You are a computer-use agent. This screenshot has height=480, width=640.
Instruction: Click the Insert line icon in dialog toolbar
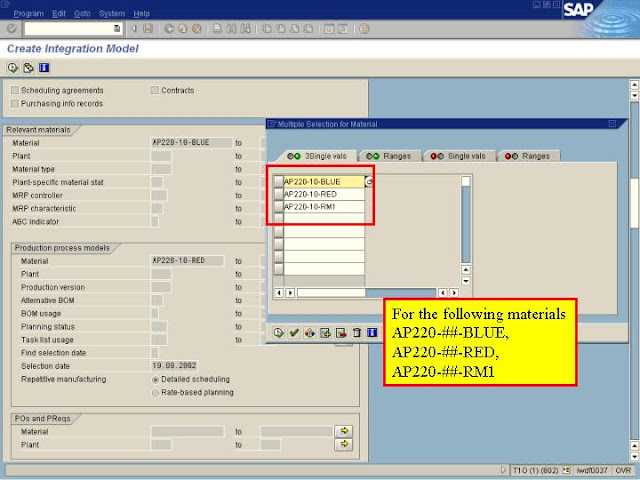(x=325, y=333)
